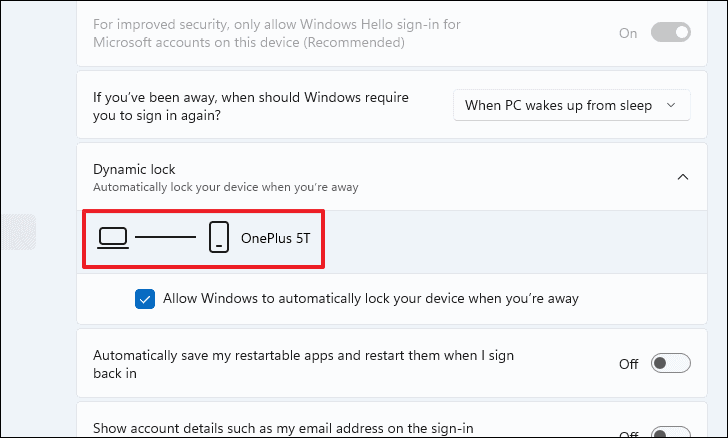Image resolution: width=728 pixels, height=438 pixels.
Task: Click the Dynamic lock heading
Action: pyautogui.click(x=134, y=170)
